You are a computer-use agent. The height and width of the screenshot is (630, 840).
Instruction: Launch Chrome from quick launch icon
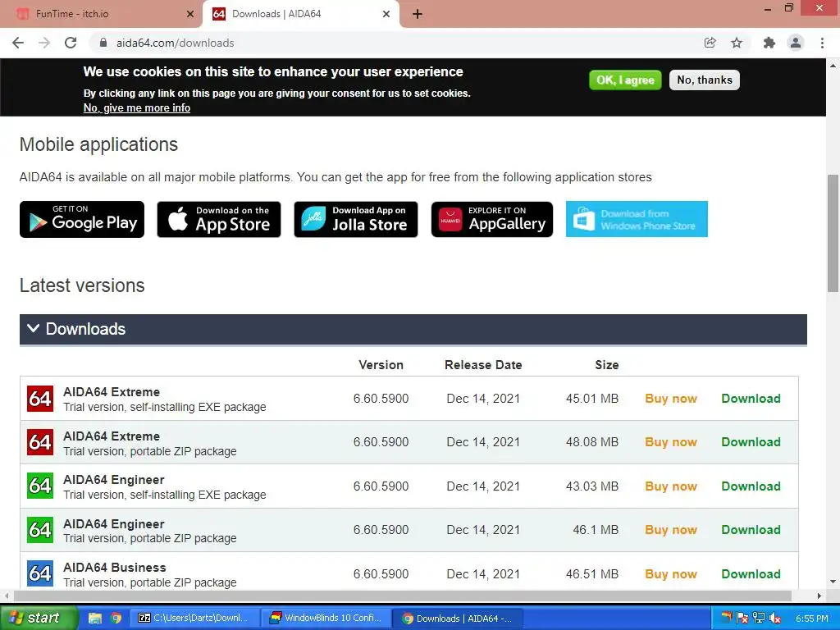116,619
